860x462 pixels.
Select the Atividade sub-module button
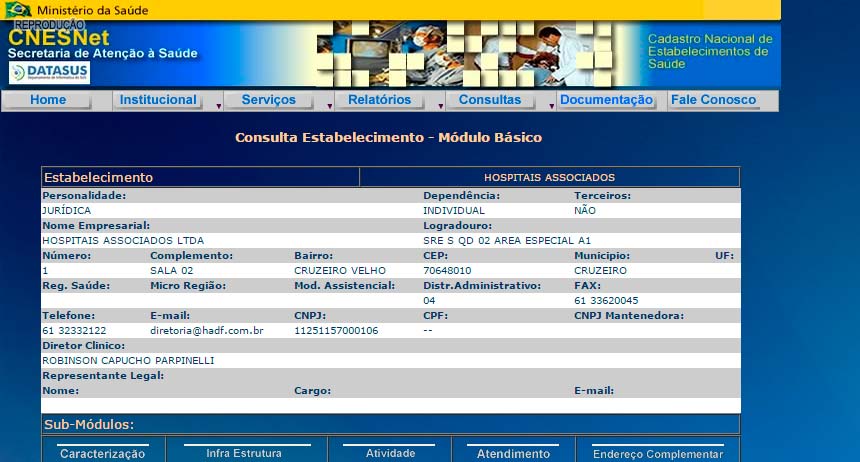[x=390, y=453]
